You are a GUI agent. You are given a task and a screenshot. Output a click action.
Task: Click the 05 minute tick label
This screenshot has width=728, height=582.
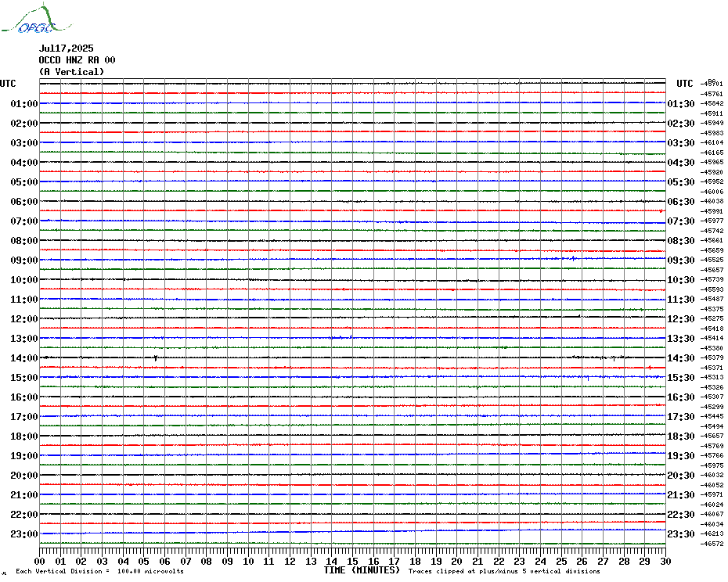click(144, 561)
